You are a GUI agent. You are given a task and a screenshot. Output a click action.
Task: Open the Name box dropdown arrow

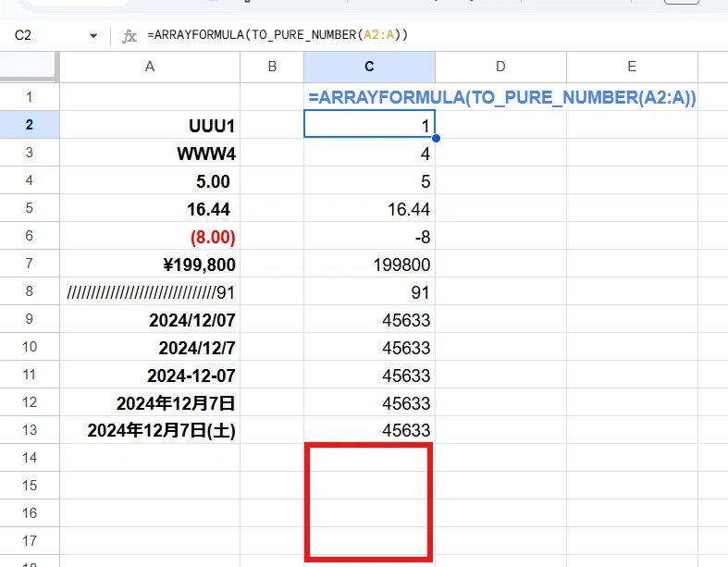[93, 36]
